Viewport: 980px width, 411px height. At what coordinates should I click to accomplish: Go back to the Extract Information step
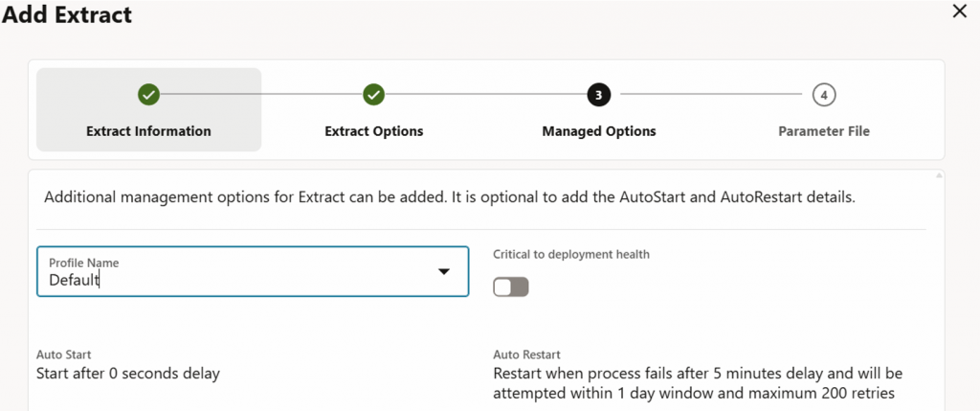pos(148,131)
